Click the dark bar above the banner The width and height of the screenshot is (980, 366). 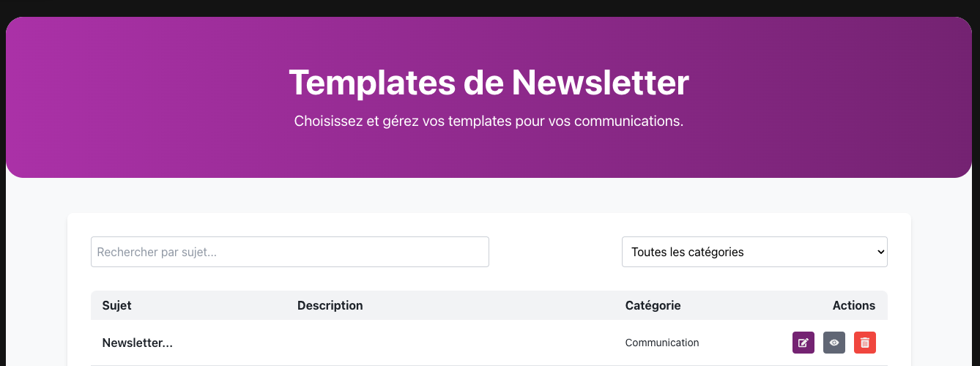[x=489, y=7]
